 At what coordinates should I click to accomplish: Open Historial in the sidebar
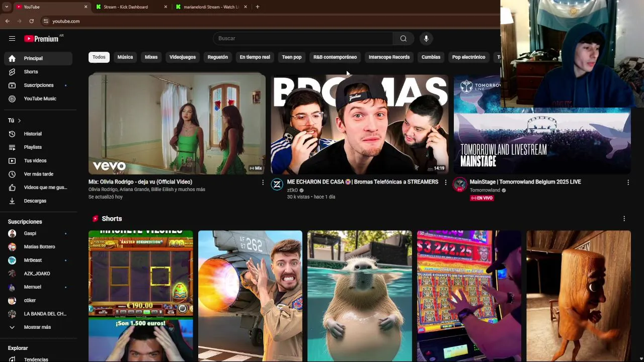point(38,134)
